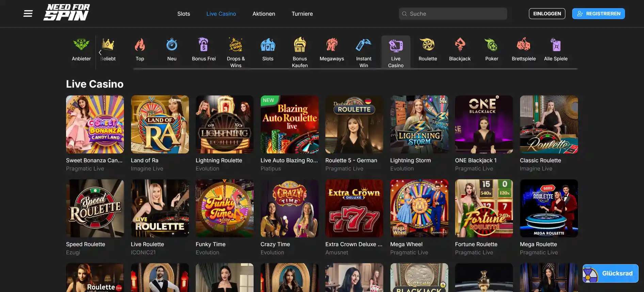This screenshot has height=292, width=644.
Task: Open the Sweet Bonanza Candyland game
Action: pos(95,124)
